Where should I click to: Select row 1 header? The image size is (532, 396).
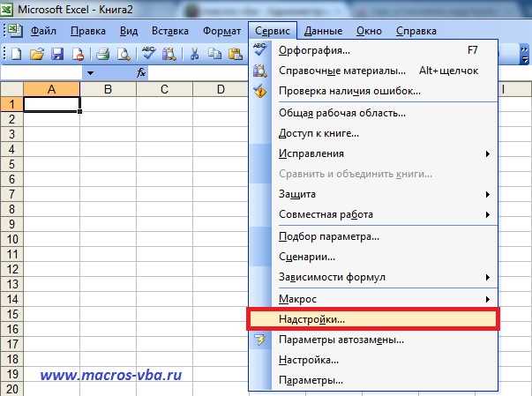(11, 104)
